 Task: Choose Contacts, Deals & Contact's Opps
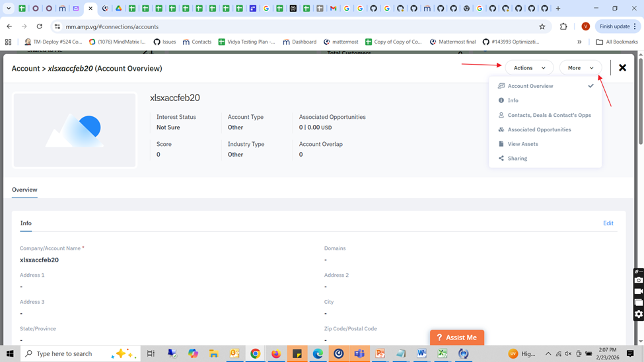pos(549,115)
